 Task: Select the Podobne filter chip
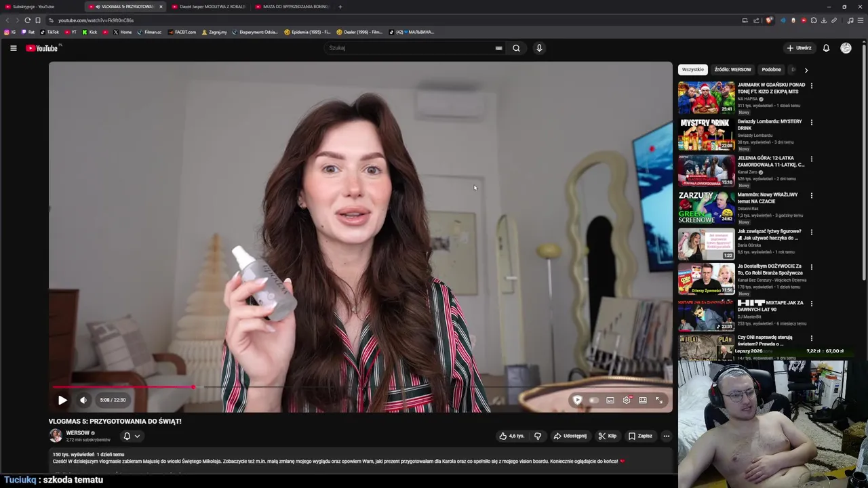pyautogui.click(x=771, y=69)
